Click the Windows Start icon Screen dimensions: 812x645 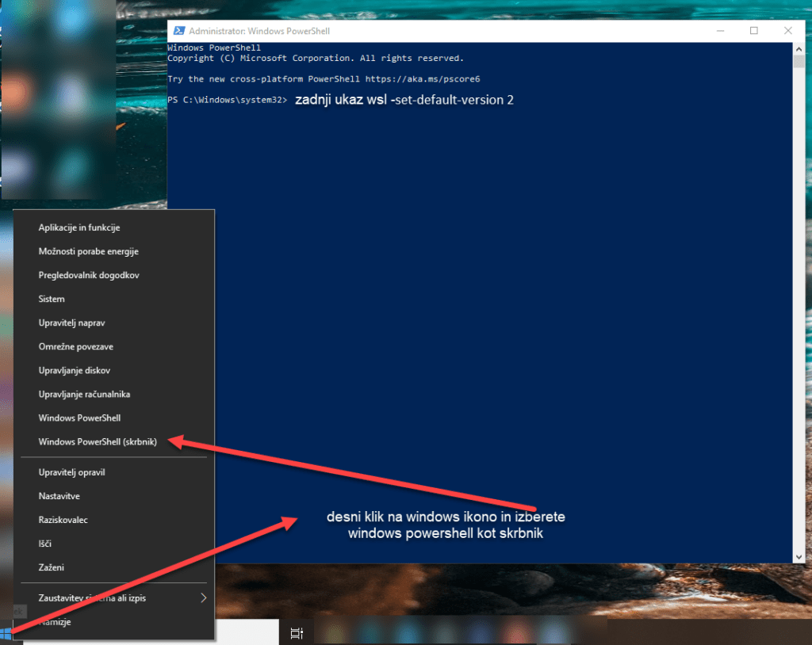click(6, 634)
